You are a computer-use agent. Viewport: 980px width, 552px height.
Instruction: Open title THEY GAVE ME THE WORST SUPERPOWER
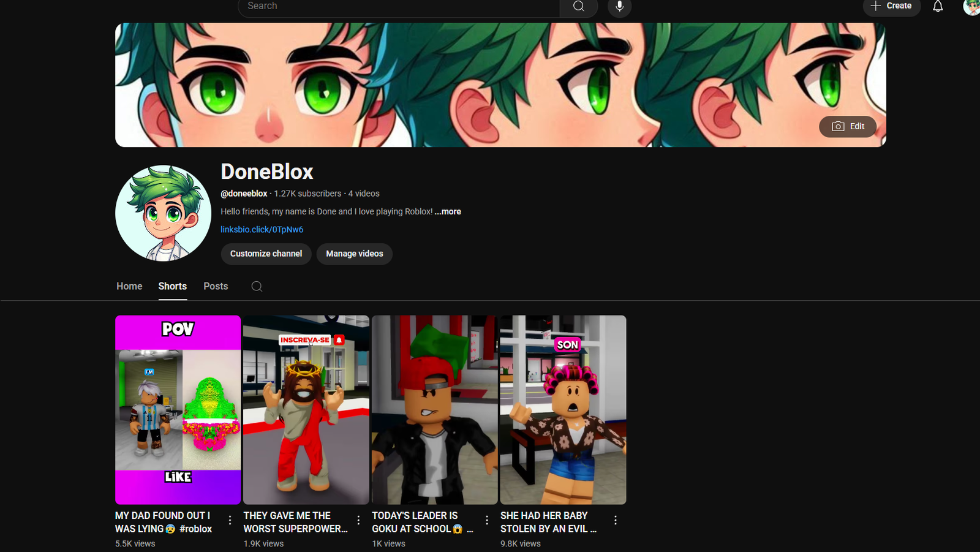pyautogui.click(x=296, y=522)
